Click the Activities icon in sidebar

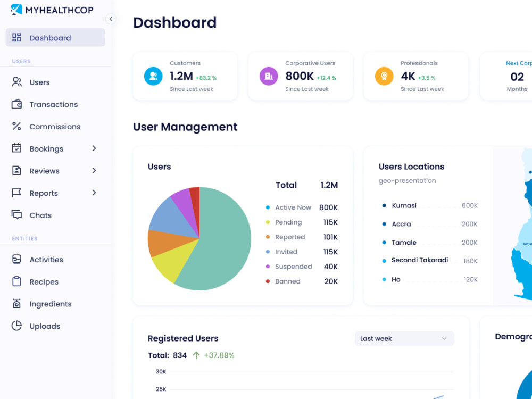16,259
